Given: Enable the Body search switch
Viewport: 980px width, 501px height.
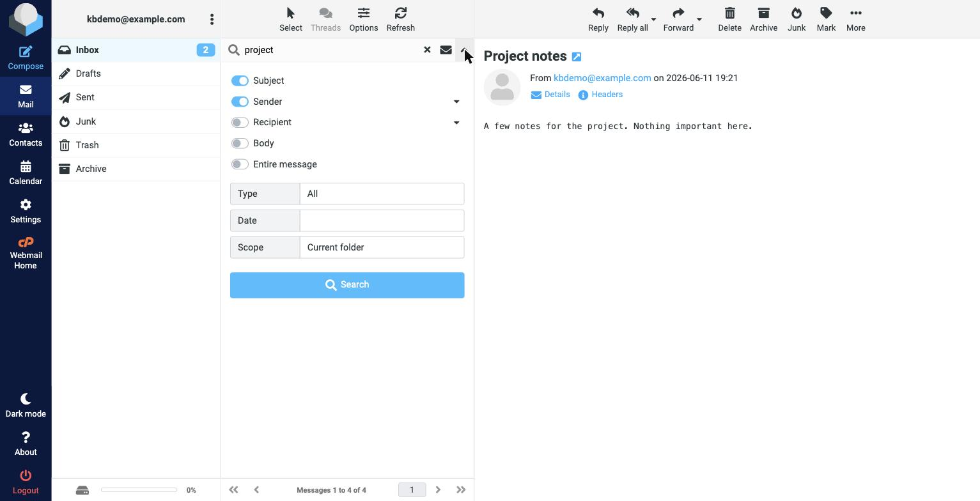Looking at the screenshot, I should click(x=240, y=143).
